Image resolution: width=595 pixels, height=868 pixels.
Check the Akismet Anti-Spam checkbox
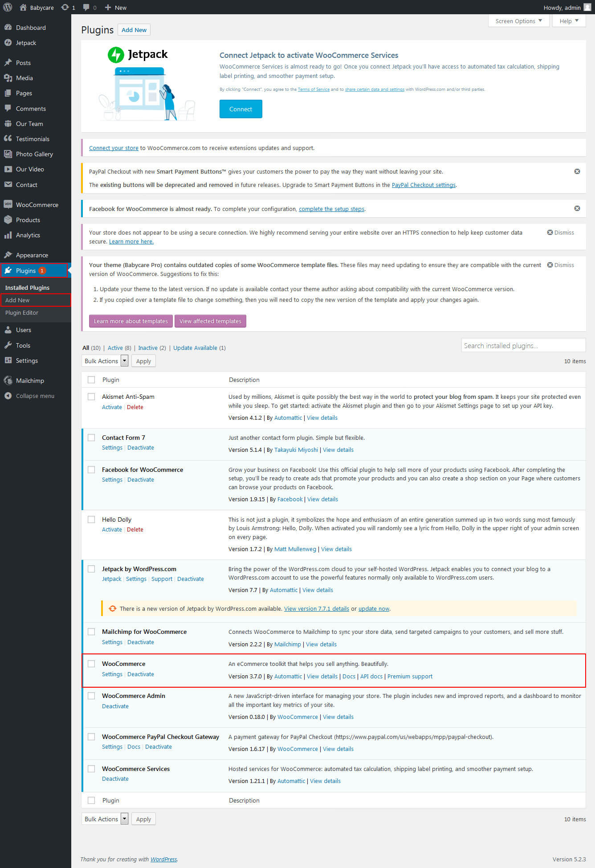coord(91,397)
